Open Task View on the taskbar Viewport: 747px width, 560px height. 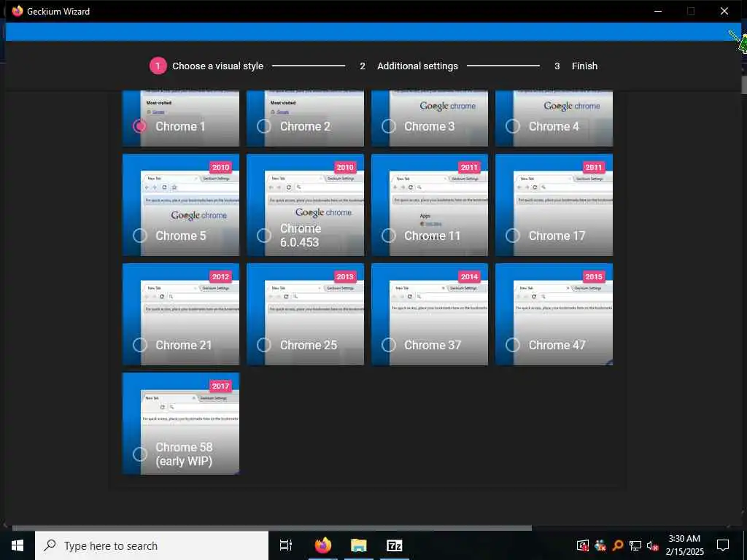click(286, 545)
